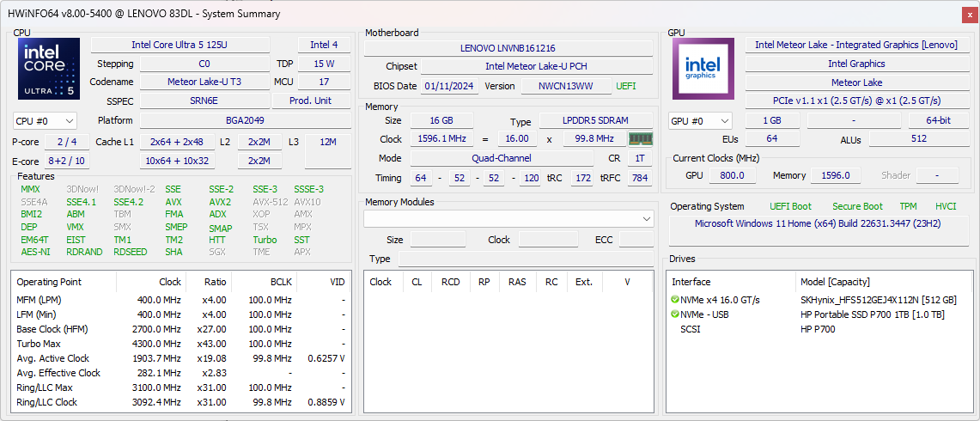Click the memory type LPDDR5 SDRAM field
The height and width of the screenshot is (421, 980).
pos(595,121)
